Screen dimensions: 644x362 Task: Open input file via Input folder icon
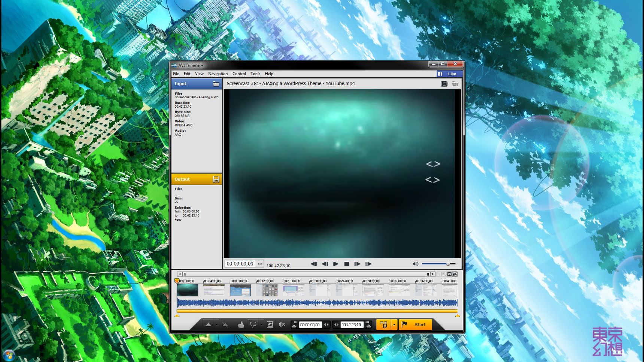point(216,84)
